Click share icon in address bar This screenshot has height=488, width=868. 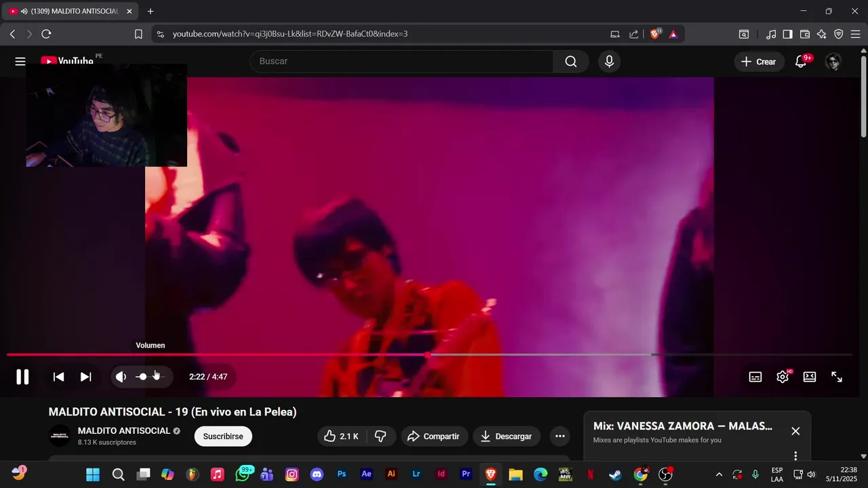click(634, 34)
